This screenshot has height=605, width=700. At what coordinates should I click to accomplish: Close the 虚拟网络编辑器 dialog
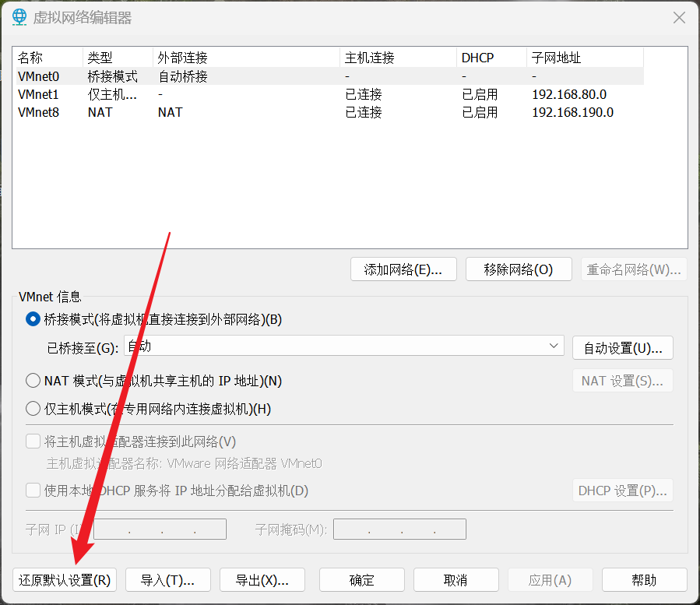pos(679,18)
